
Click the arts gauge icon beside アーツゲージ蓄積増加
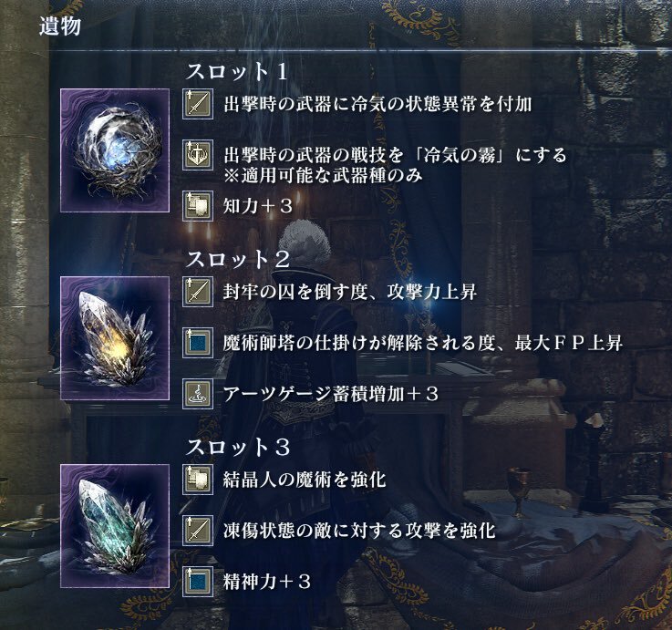(198, 394)
